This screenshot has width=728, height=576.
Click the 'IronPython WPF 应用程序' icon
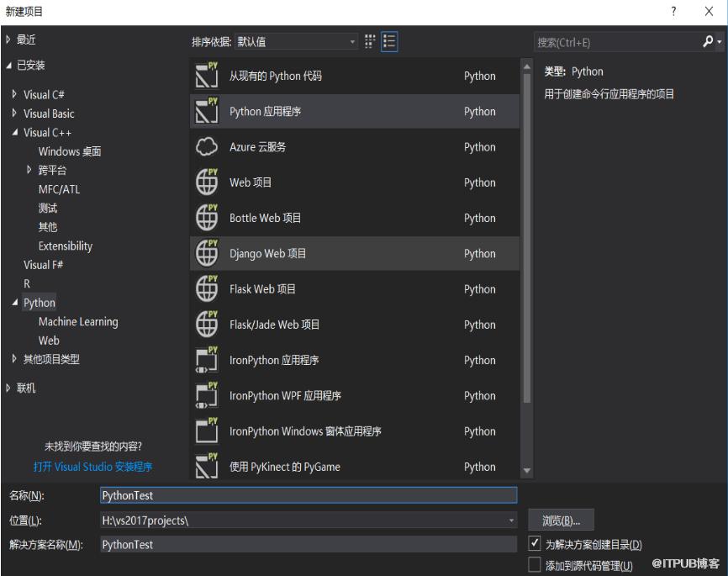point(207,395)
